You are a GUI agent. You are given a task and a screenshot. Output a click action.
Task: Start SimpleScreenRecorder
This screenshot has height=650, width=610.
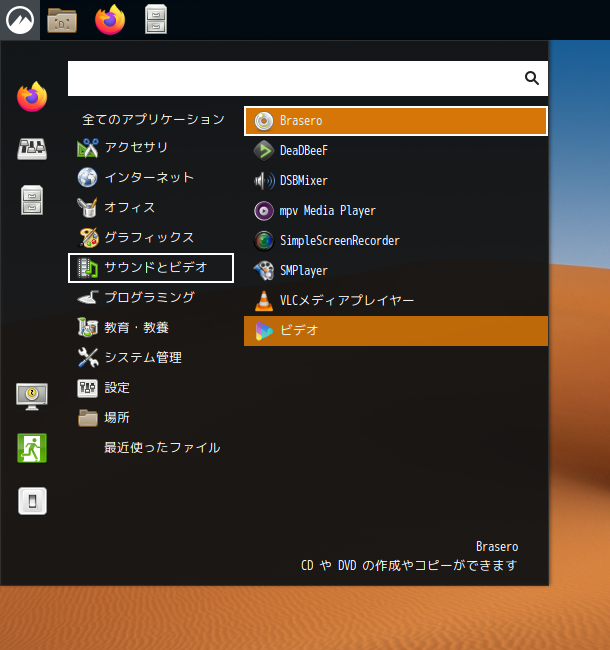(x=396, y=240)
